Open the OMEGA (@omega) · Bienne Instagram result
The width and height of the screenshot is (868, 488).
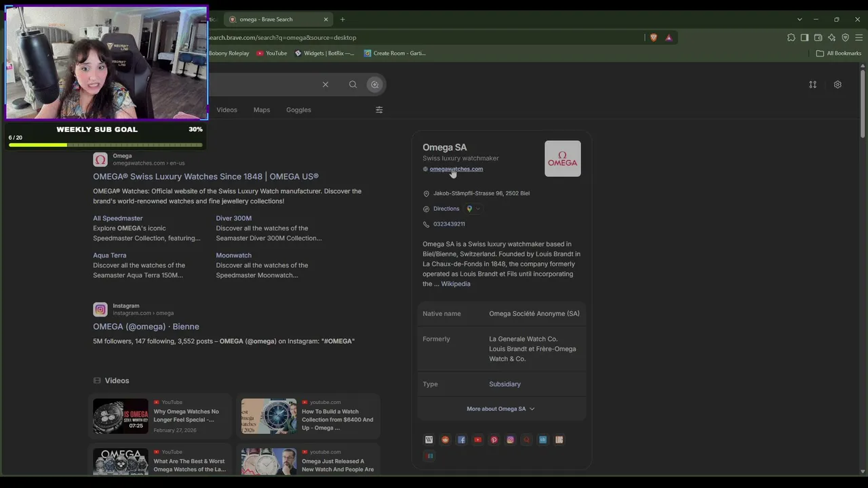click(x=146, y=327)
